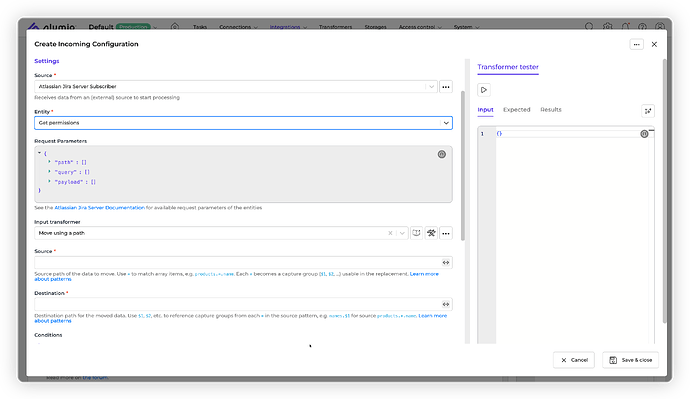The image size is (690, 399).
Task: Click the 'Input transformer' label
Action: click(57, 222)
